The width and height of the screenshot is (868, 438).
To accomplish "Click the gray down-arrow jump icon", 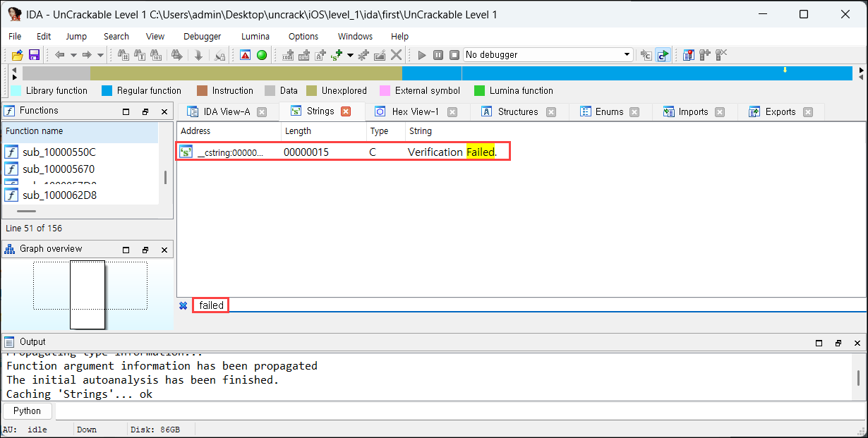I will [198, 55].
